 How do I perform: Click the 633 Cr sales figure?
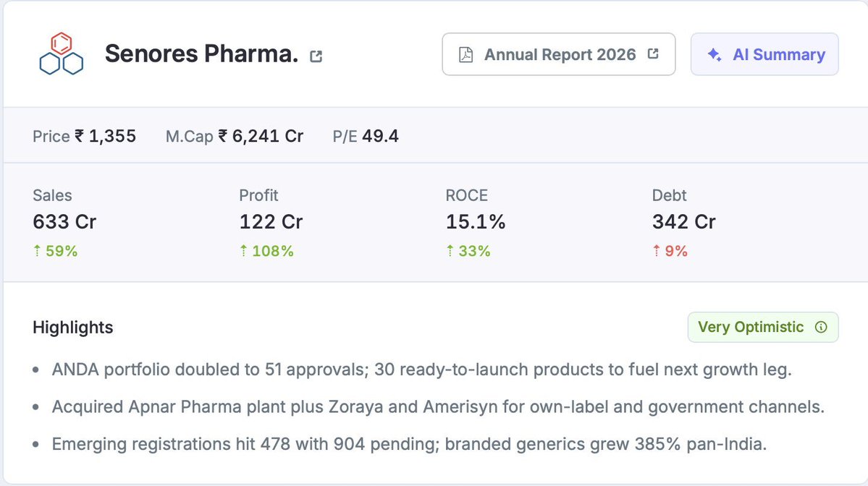pyautogui.click(x=64, y=222)
